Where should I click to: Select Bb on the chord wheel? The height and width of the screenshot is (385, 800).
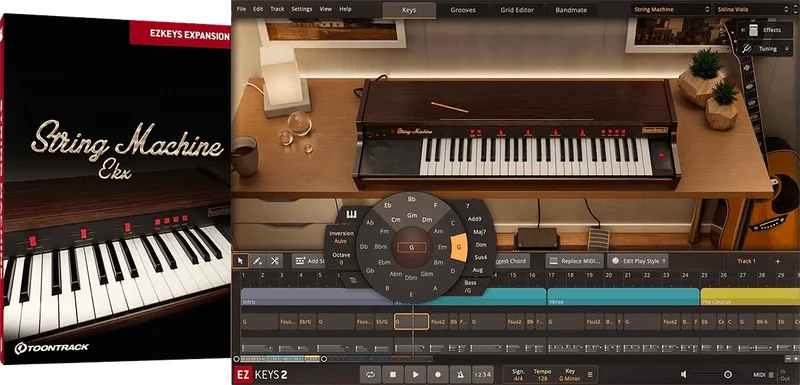411,199
